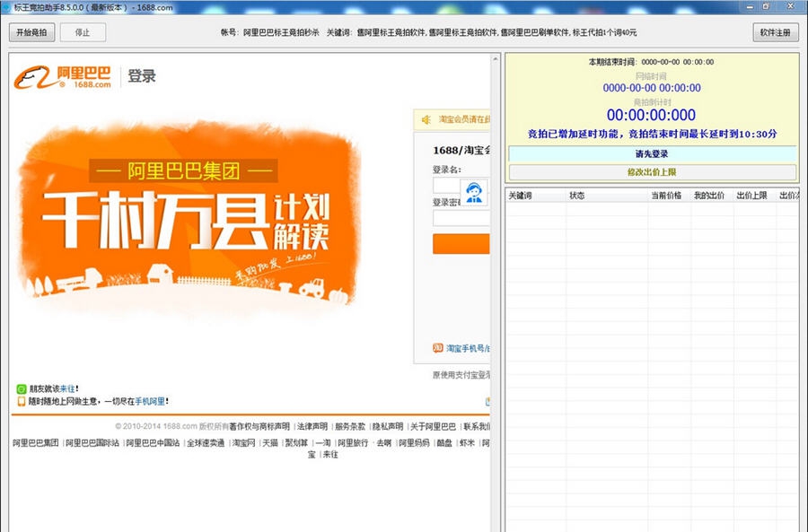Click the 停止 button
The width and height of the screenshot is (808, 532).
point(83,32)
